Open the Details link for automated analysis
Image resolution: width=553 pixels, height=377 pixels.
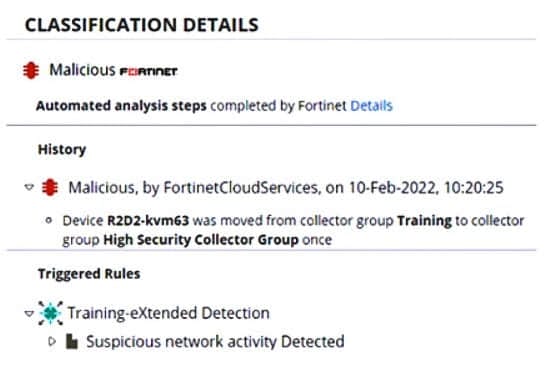click(x=371, y=105)
